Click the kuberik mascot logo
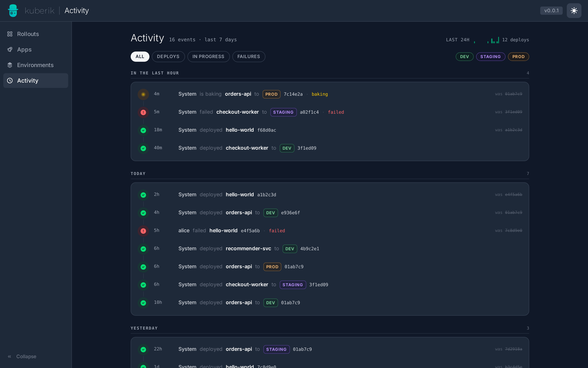This screenshot has height=368, width=588. (13, 11)
